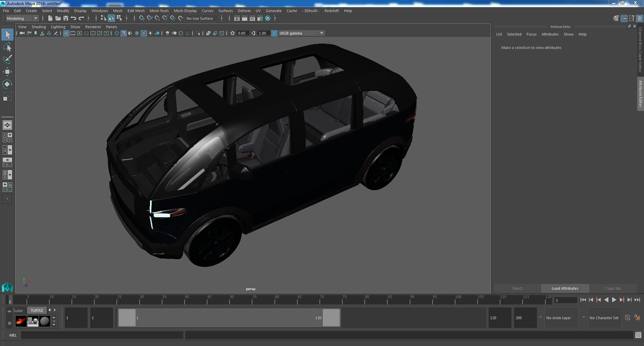Screen dimensions: 644x346
Task: Click the Load Attributes button
Action: pyautogui.click(x=565, y=288)
